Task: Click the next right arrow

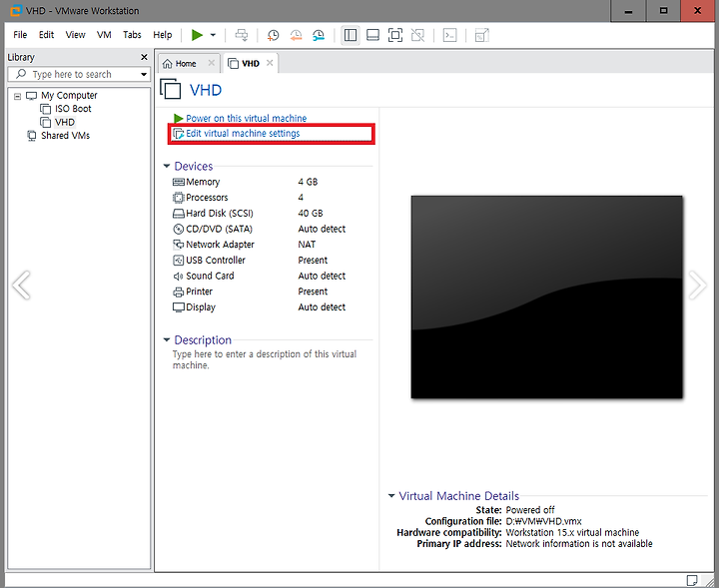Action: tap(697, 286)
